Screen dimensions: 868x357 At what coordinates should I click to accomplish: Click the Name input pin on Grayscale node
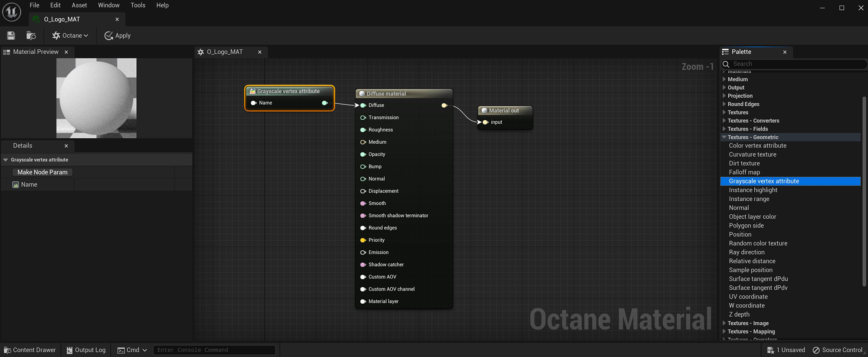pos(254,103)
